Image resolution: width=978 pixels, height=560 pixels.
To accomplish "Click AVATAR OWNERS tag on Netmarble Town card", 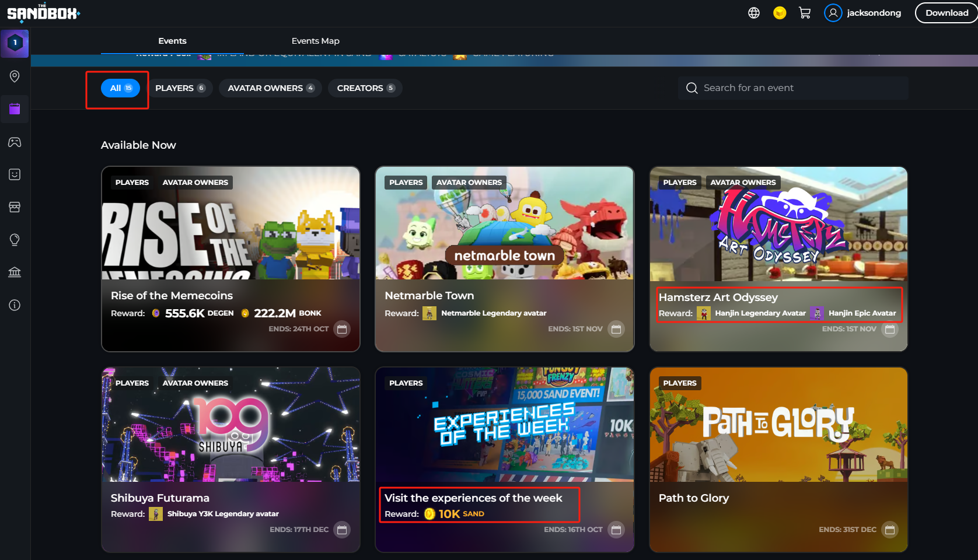I will tap(469, 183).
